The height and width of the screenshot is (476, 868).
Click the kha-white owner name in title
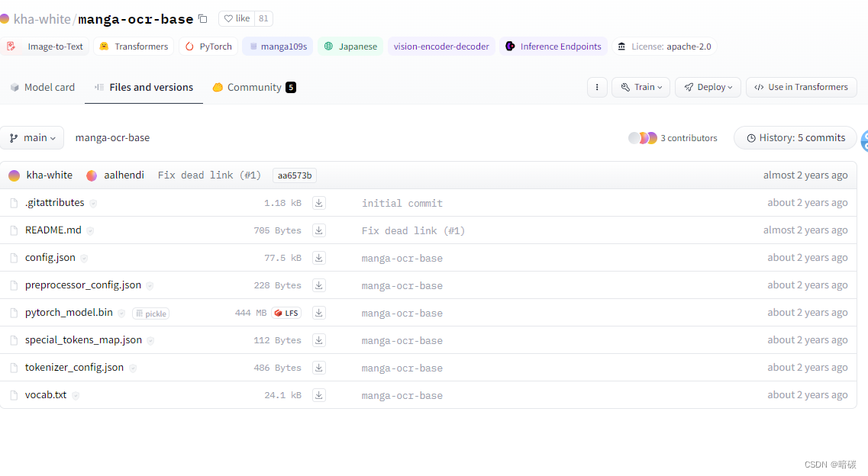[x=42, y=19]
